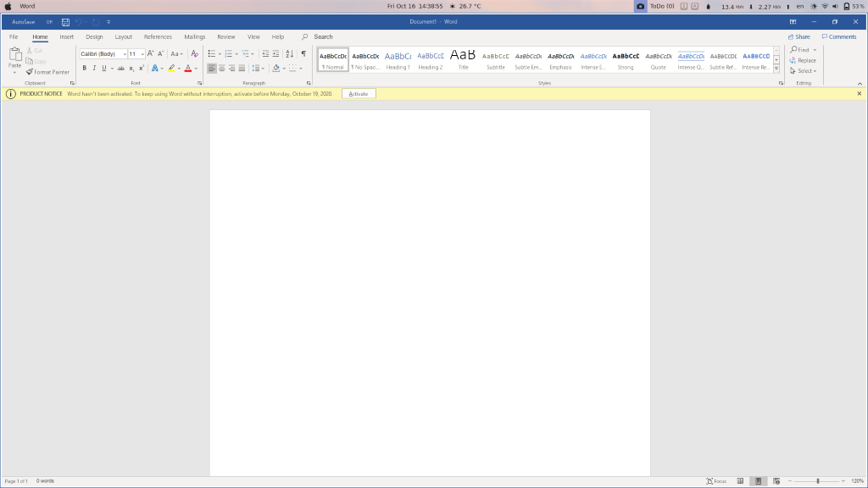This screenshot has width=868, height=488.
Task: Increase the paragraph indent
Action: (x=275, y=53)
